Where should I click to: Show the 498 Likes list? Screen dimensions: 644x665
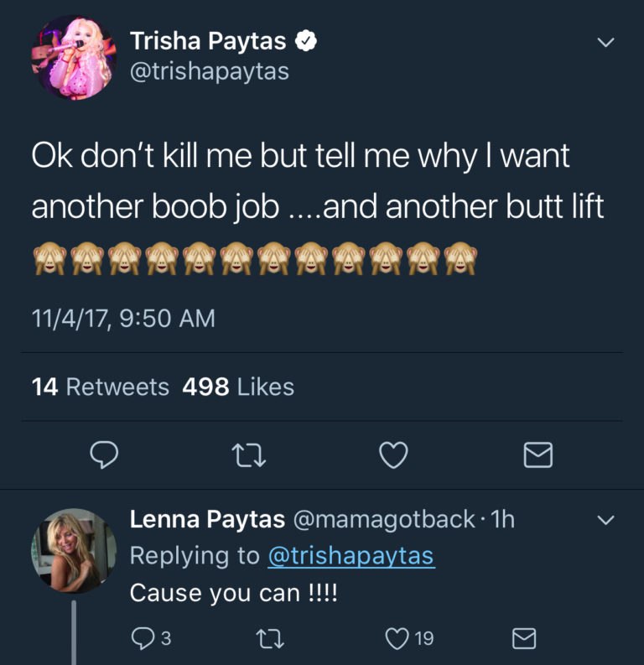point(238,387)
